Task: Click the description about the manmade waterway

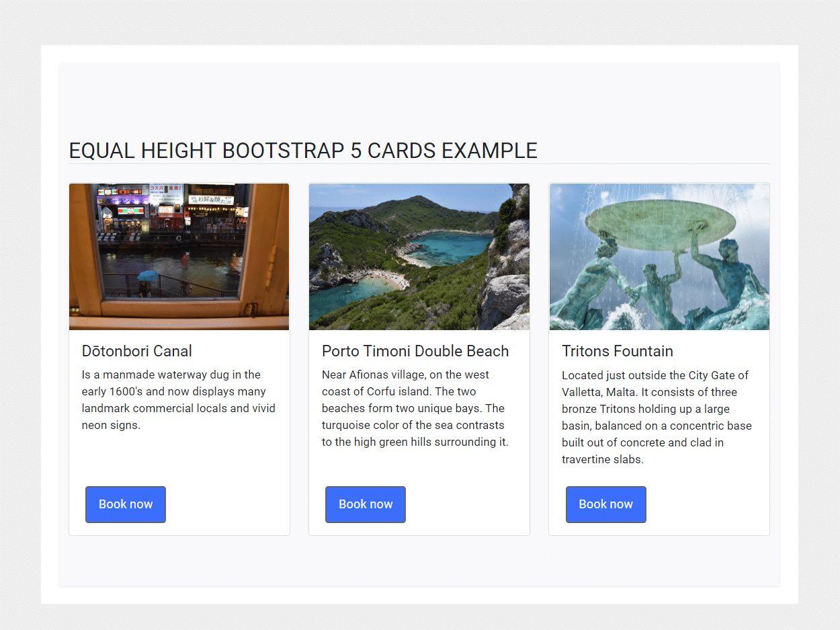Action: (179, 399)
